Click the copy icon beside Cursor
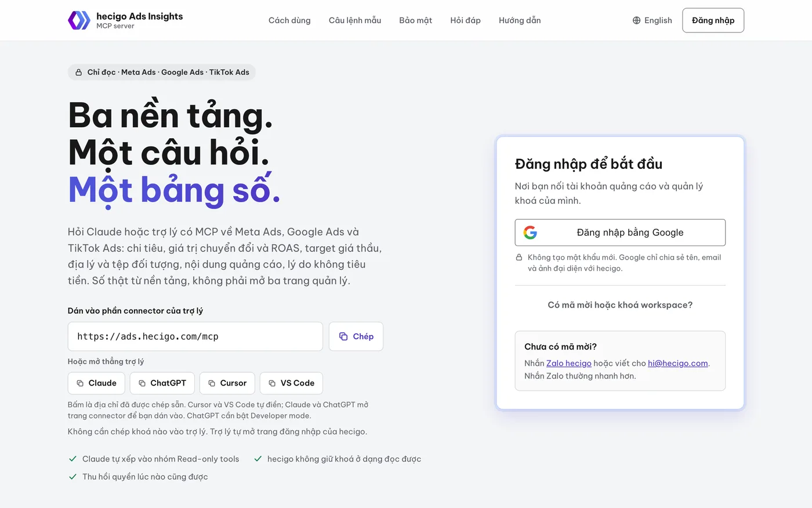Viewport: 812px width, 508px height. [x=212, y=383]
